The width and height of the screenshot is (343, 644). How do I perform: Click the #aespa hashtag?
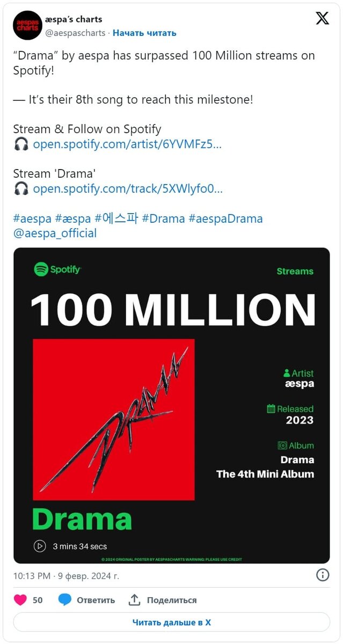[x=32, y=218]
